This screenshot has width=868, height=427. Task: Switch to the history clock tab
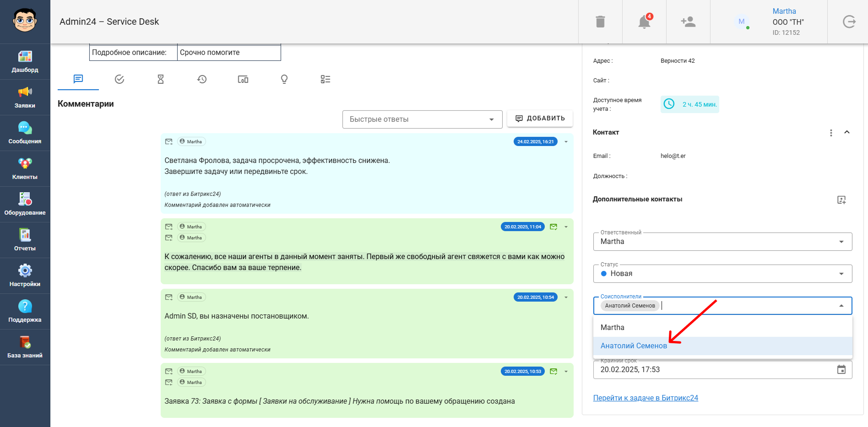pyautogui.click(x=202, y=79)
